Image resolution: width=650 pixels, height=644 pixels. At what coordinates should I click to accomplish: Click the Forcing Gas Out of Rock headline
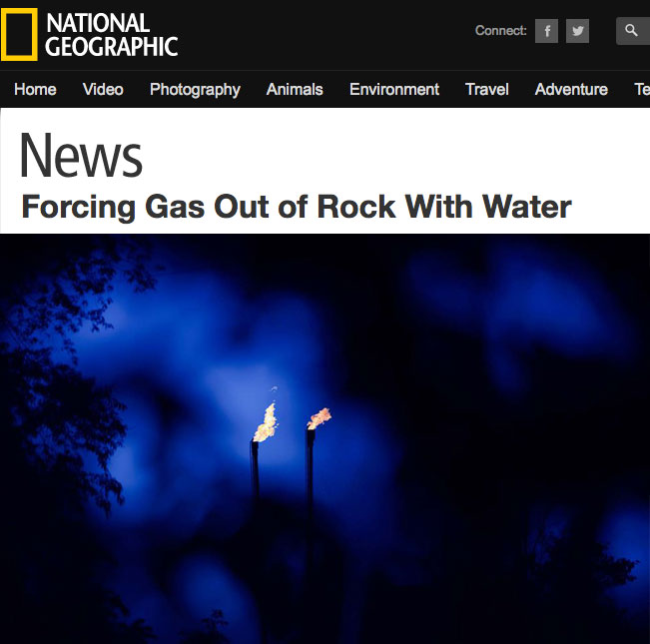297,207
